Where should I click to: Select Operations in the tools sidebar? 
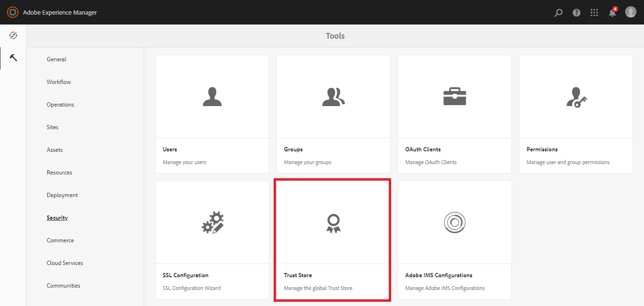pos(60,105)
